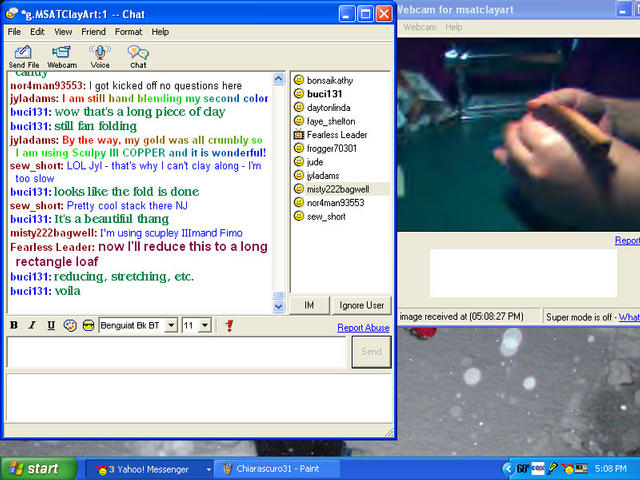Screen dimensions: 640x480
Task: Toggle underline text formatting
Action: pos(51,325)
